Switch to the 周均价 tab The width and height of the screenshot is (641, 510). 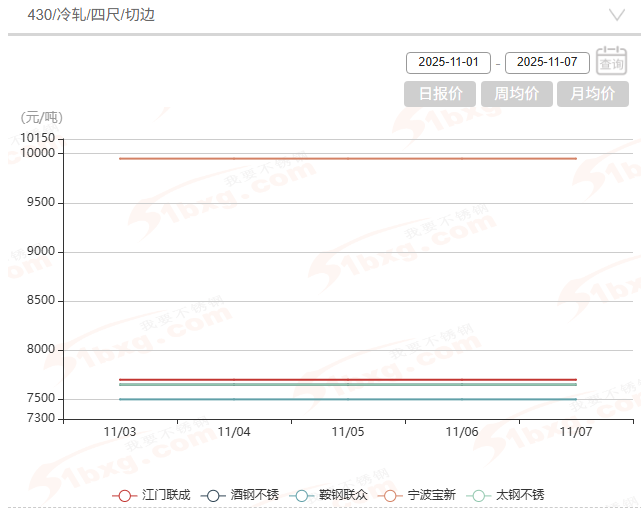[516, 94]
